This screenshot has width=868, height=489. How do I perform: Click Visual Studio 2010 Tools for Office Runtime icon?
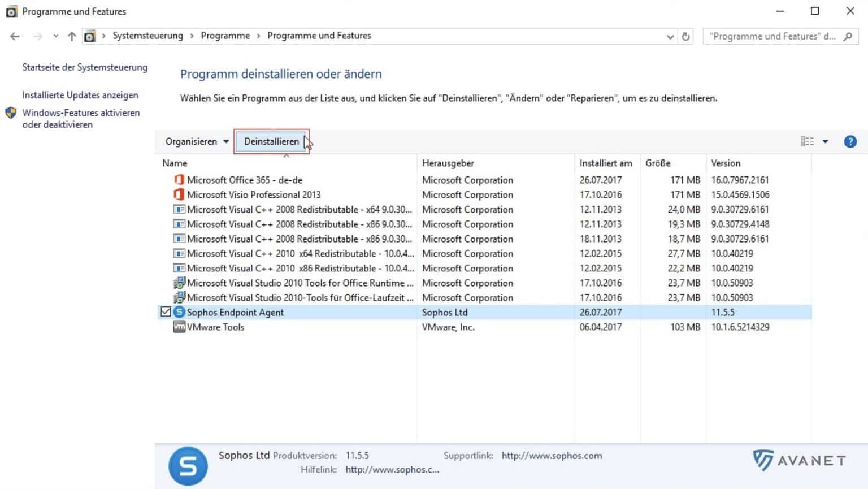coord(179,283)
